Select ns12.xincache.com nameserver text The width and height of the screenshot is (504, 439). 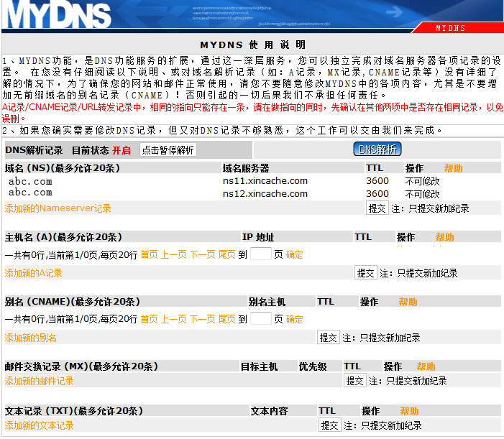pyautogui.click(x=265, y=194)
